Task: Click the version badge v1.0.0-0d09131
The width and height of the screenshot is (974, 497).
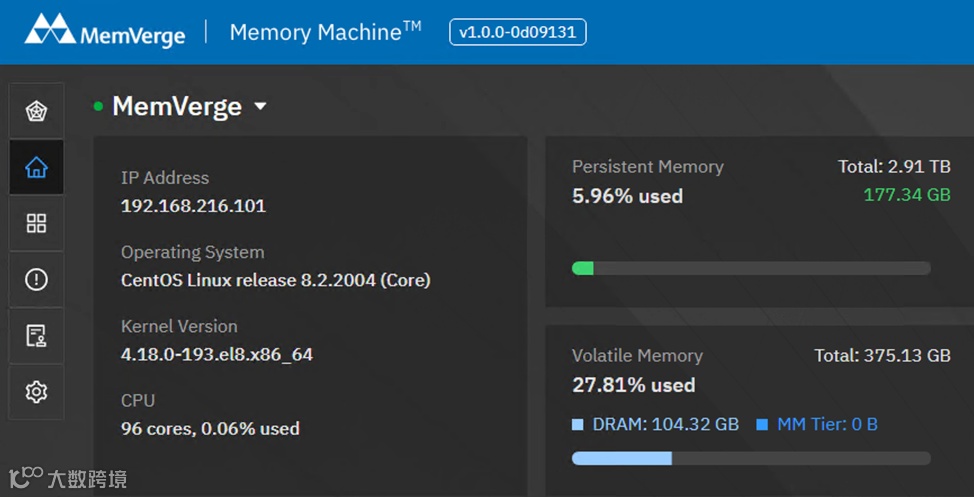Action: (517, 32)
